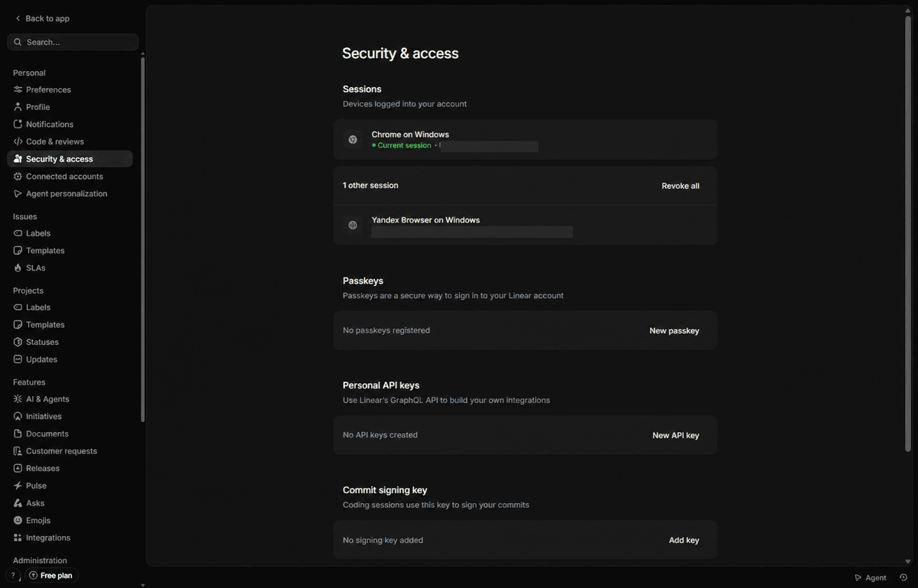Click the "Administration" sidebar section heading
The height and width of the screenshot is (588, 918).
[40, 560]
